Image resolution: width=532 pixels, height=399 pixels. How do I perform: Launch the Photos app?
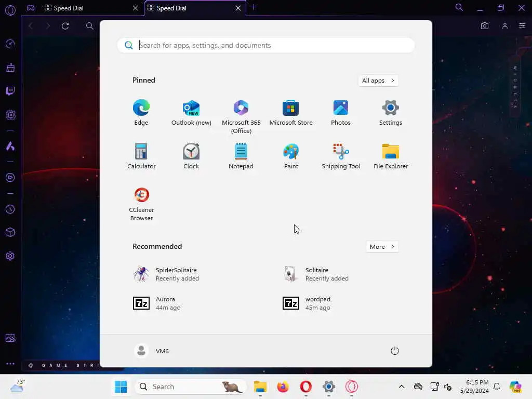point(341,113)
